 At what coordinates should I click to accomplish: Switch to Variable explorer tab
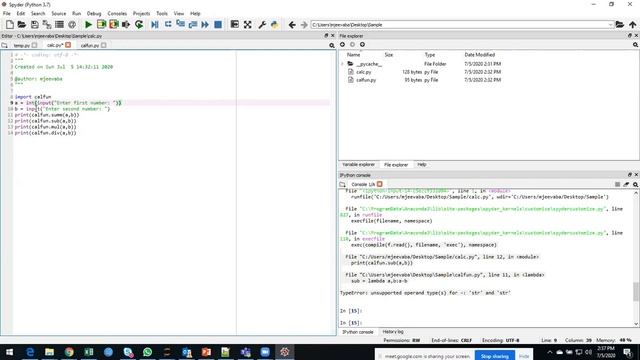point(358,164)
